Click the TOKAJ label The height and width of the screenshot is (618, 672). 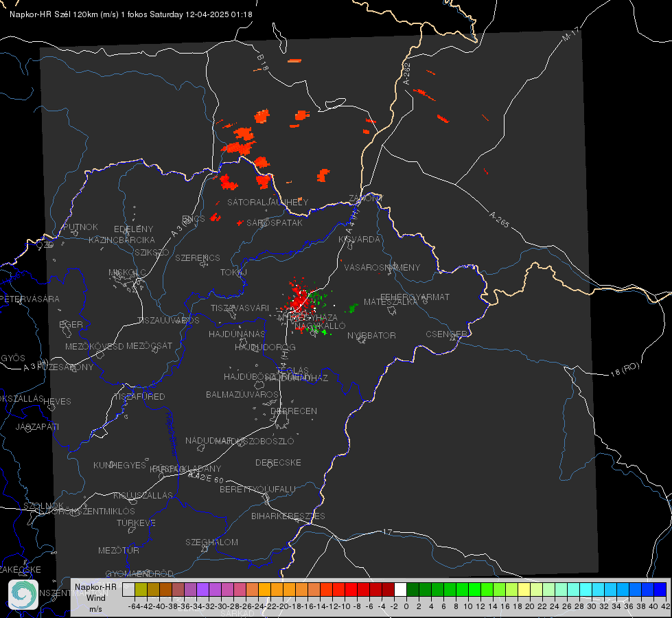(233, 273)
